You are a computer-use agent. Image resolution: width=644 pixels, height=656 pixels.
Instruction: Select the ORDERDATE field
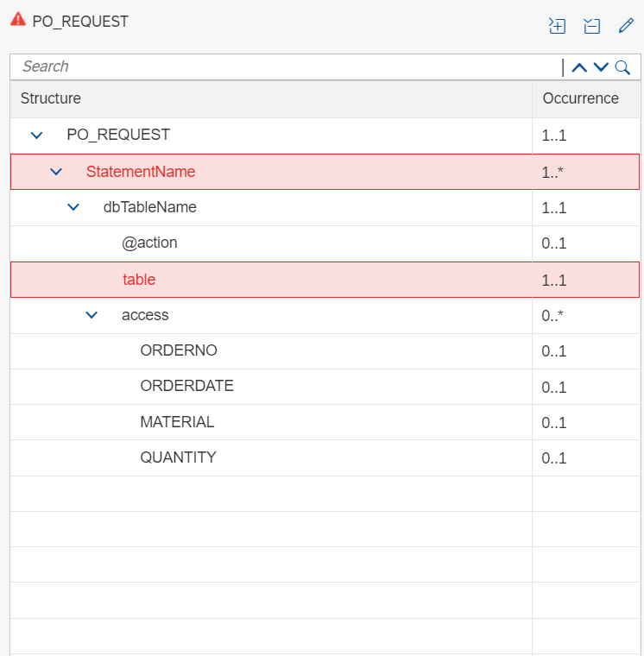(x=186, y=386)
